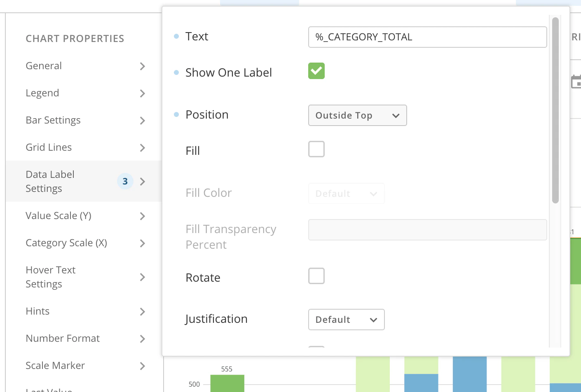Open the Position dropdown Outside Top
This screenshot has width=581, height=392.
pos(357,115)
